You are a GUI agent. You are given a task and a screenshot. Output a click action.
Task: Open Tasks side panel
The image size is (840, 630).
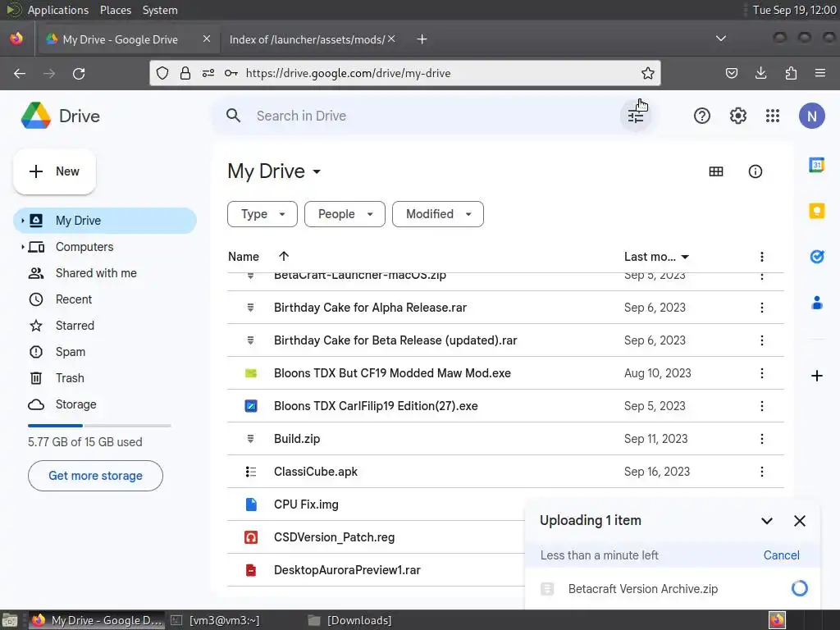point(816,257)
